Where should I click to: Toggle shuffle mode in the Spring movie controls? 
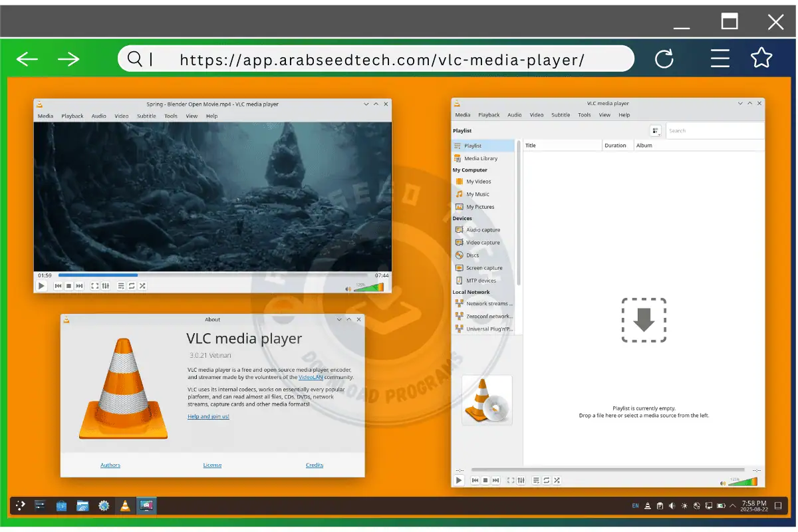(142, 285)
